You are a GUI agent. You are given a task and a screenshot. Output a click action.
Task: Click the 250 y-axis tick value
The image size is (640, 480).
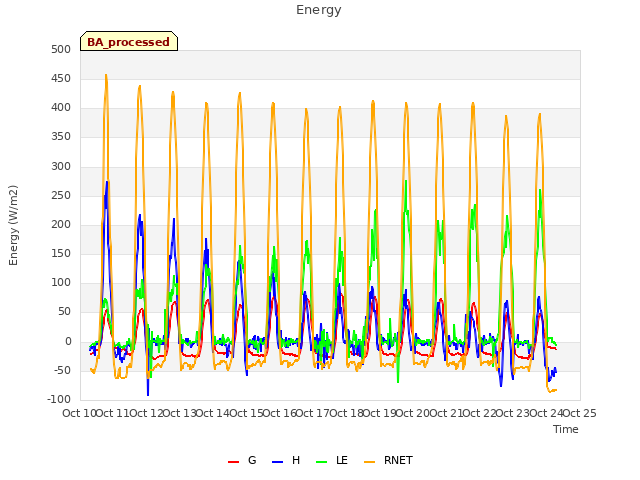pyautogui.click(x=61, y=196)
